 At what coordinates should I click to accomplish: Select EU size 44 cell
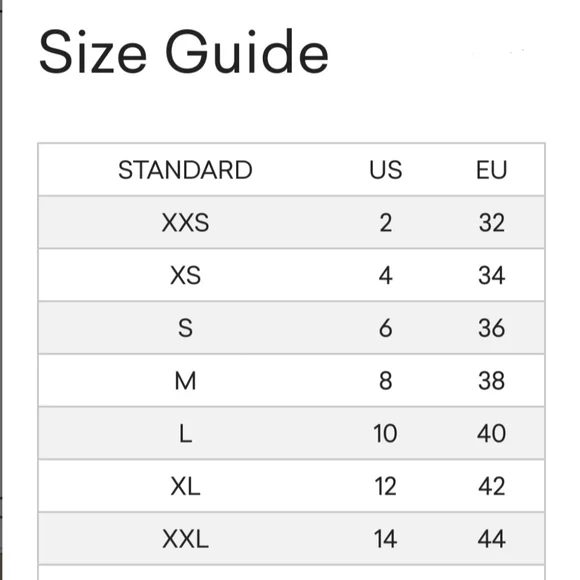[x=492, y=539]
